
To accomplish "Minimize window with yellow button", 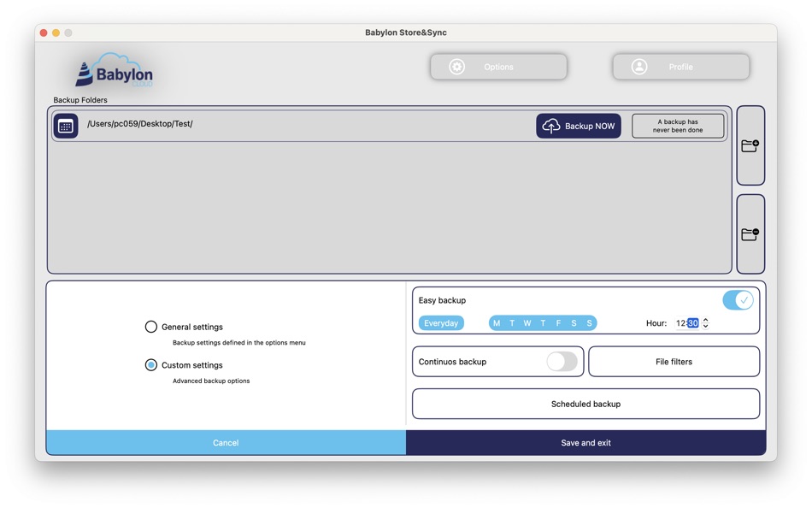I will click(x=56, y=32).
